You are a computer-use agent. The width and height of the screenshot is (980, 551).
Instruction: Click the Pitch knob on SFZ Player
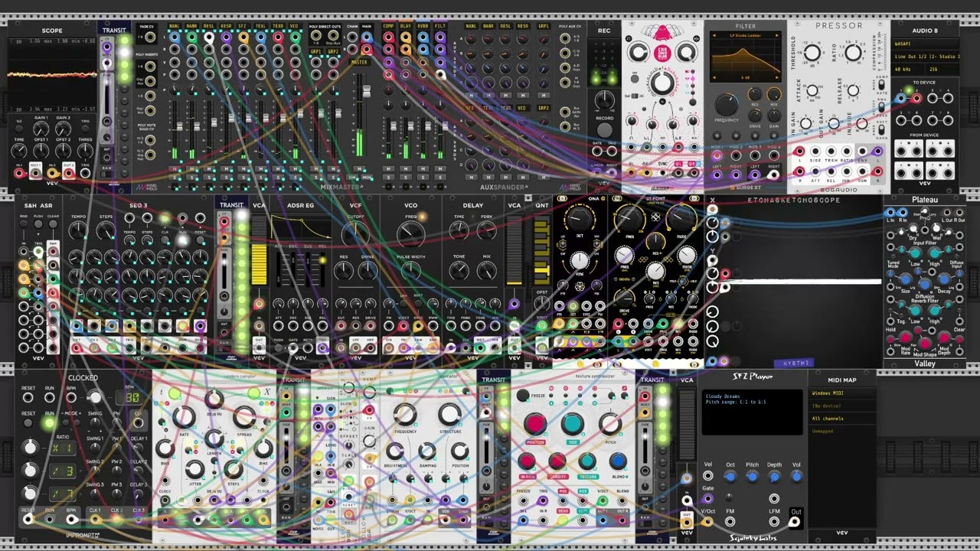pos(752,476)
